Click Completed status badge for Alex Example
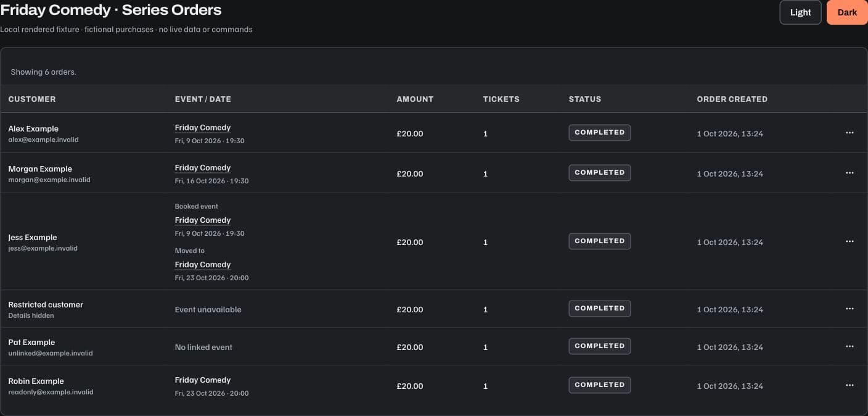 tap(599, 133)
